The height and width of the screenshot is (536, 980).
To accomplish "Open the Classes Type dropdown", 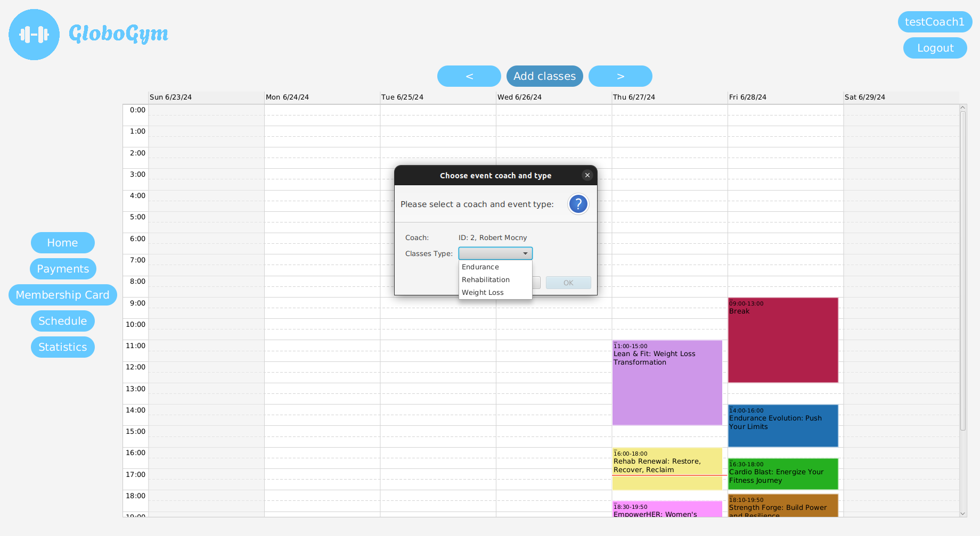I will click(495, 253).
